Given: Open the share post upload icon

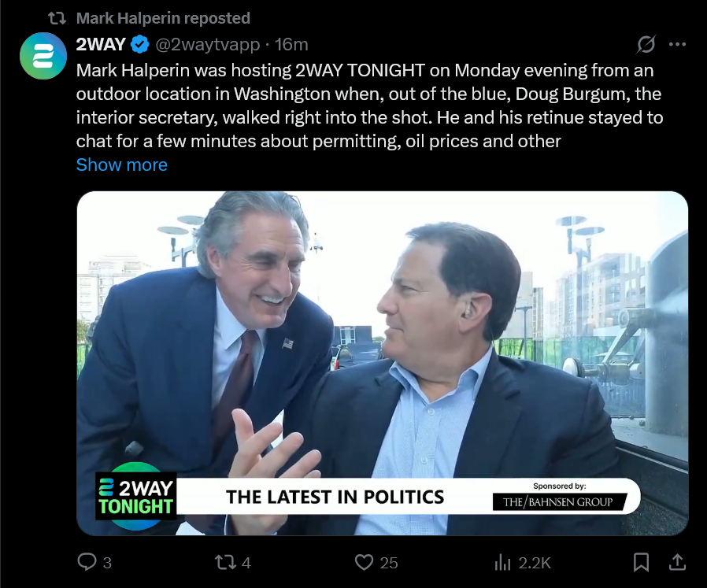Looking at the screenshot, I should click(x=676, y=562).
